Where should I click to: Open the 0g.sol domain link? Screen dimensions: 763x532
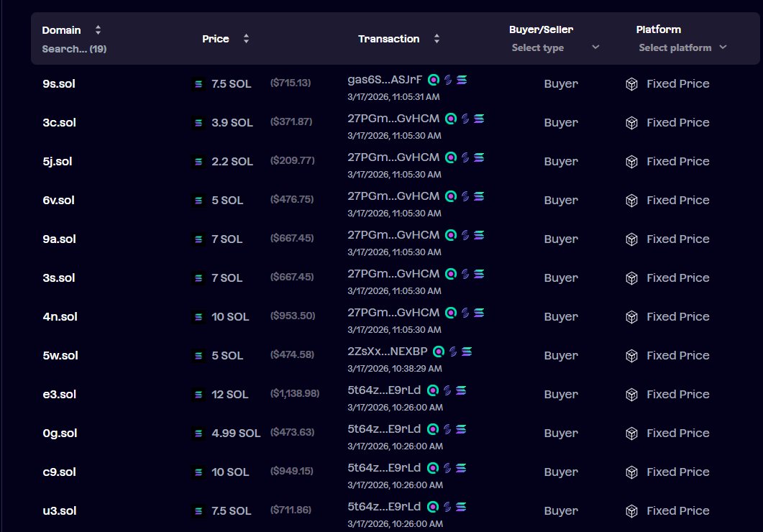pyautogui.click(x=60, y=434)
